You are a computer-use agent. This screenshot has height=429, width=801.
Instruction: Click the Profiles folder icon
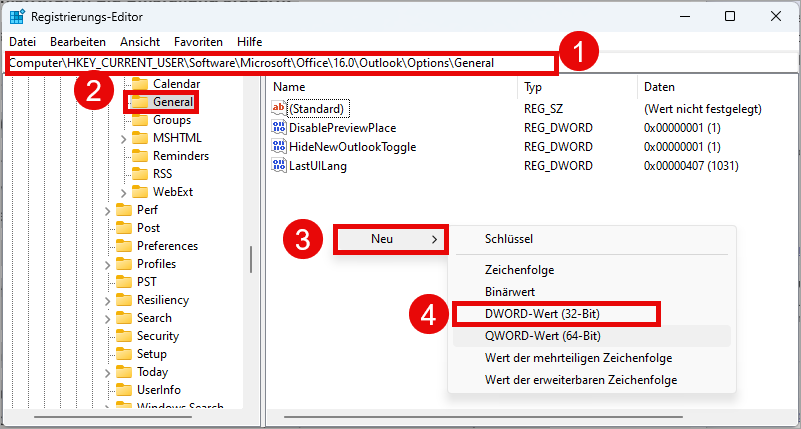tap(124, 264)
